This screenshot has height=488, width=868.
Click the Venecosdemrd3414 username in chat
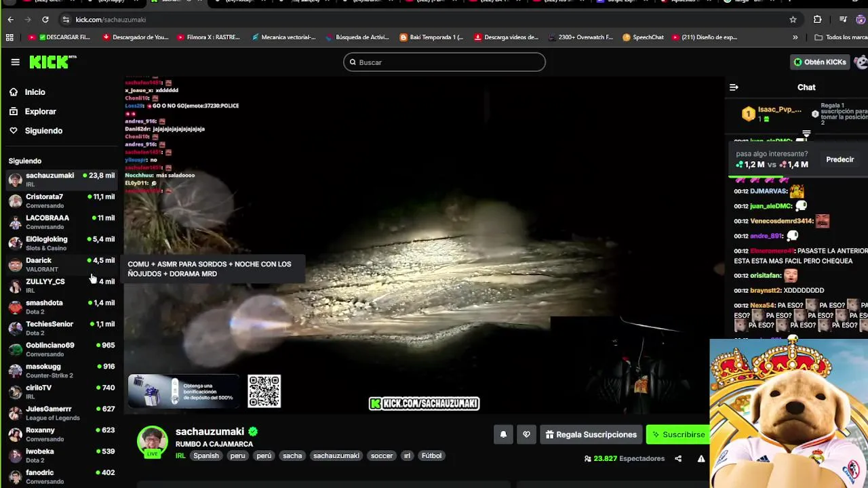tap(781, 221)
